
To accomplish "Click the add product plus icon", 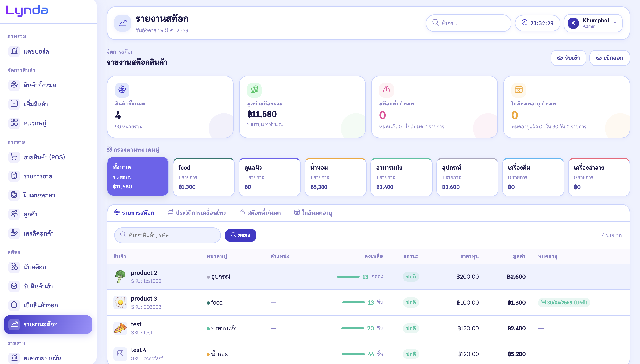I will pyautogui.click(x=14, y=104).
